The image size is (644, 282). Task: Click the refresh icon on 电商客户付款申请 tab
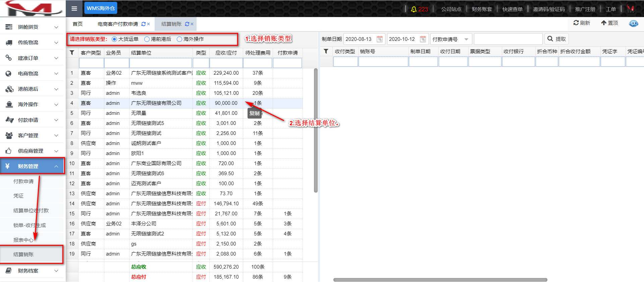coord(144,24)
